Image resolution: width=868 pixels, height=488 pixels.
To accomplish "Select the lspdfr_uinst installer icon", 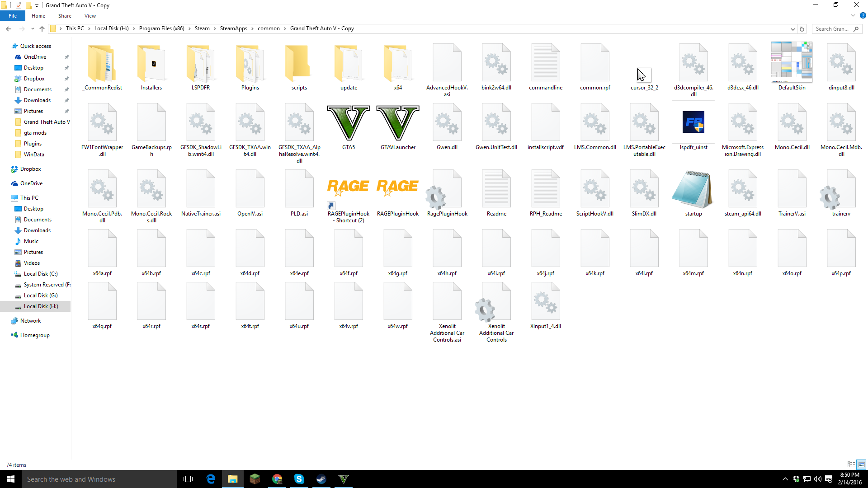I will (693, 122).
